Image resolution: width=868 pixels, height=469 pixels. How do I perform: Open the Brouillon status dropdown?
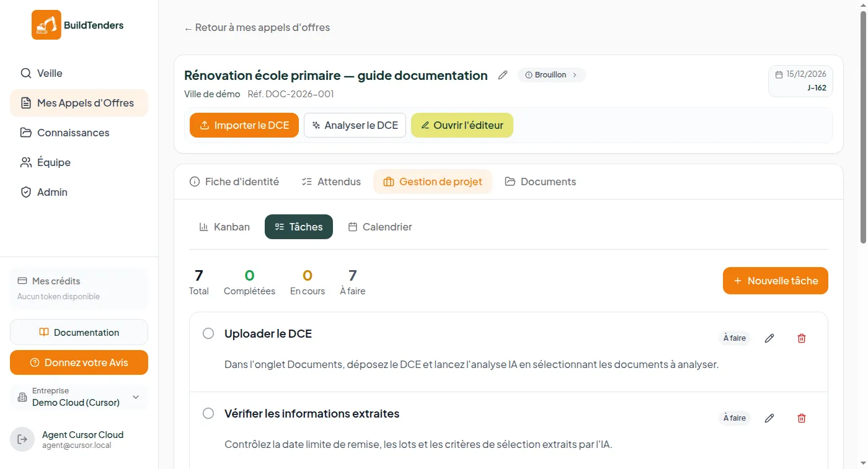pos(551,75)
